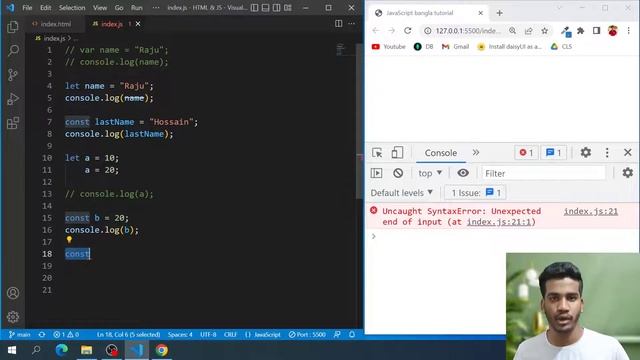The image size is (640, 360).
Task: Toggle device toolbar in DevTools
Action: 397,153
